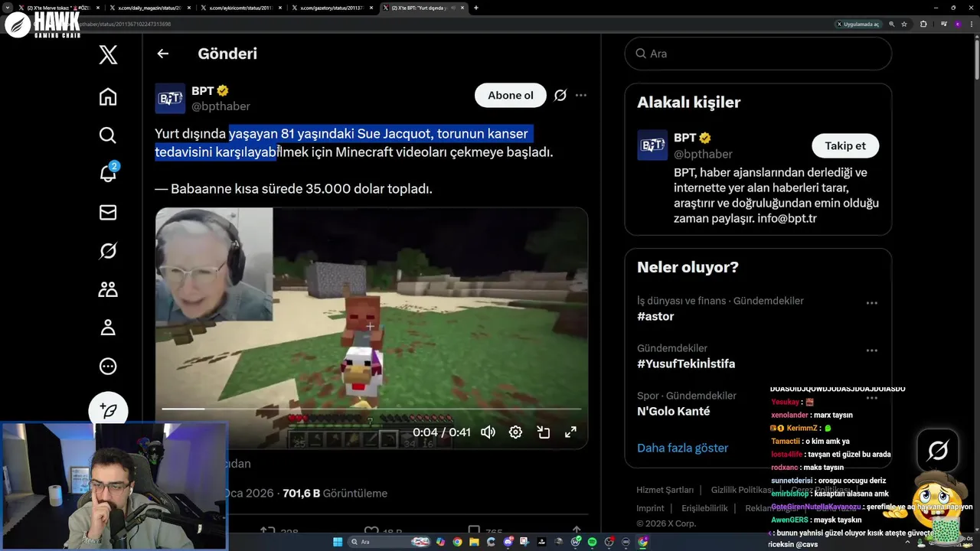The image size is (980, 551).
Task: Click the 0:04 / 0:41 time display
Action: (x=442, y=432)
